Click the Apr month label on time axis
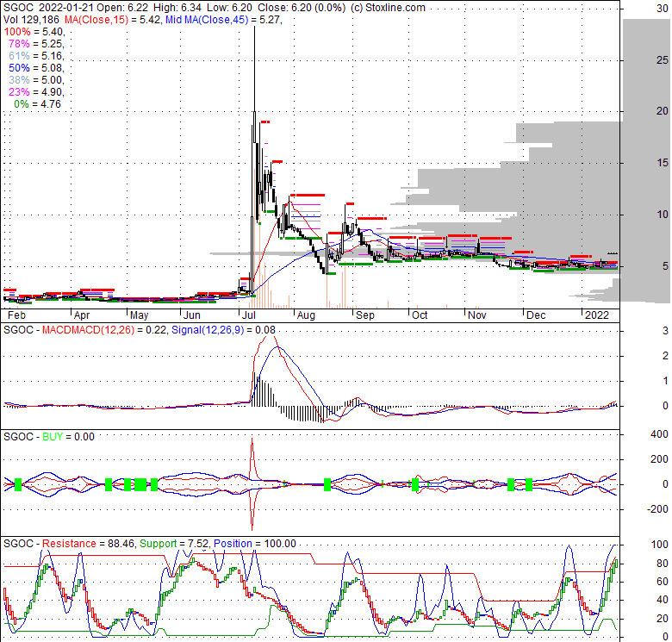672x642 pixels. point(82,315)
